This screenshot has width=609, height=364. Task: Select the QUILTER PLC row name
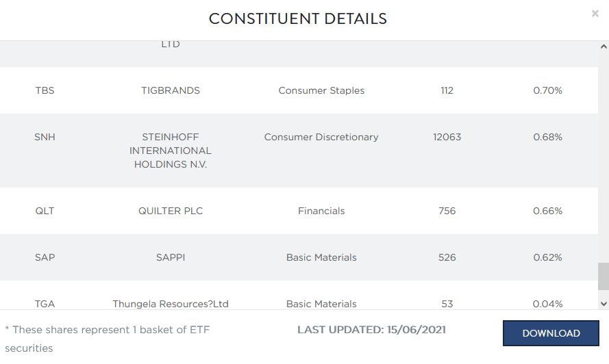click(171, 211)
